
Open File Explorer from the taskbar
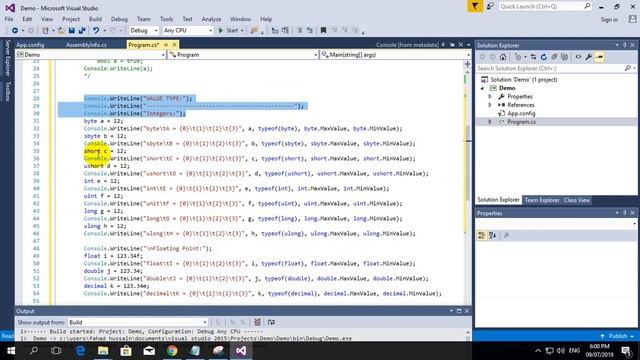point(103,351)
